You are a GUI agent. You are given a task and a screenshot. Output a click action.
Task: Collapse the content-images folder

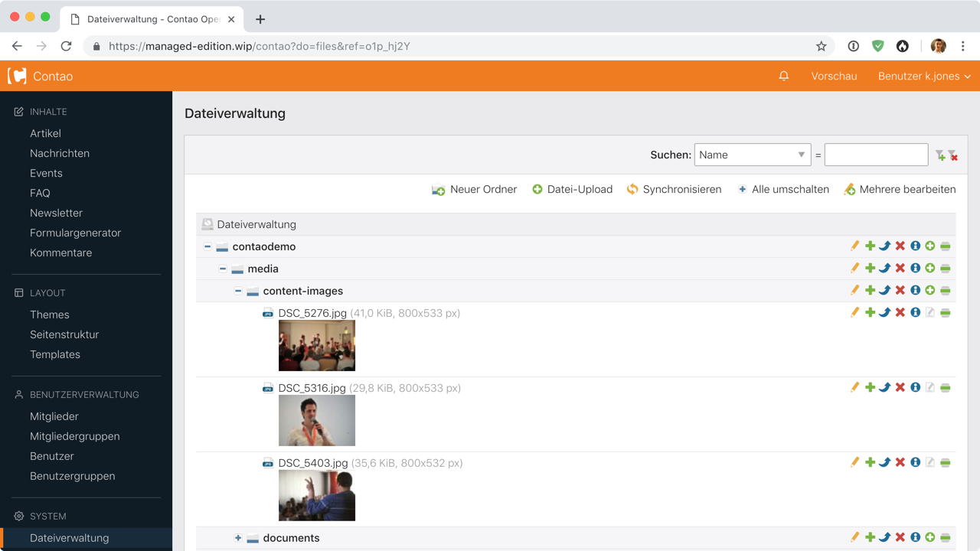(x=238, y=291)
